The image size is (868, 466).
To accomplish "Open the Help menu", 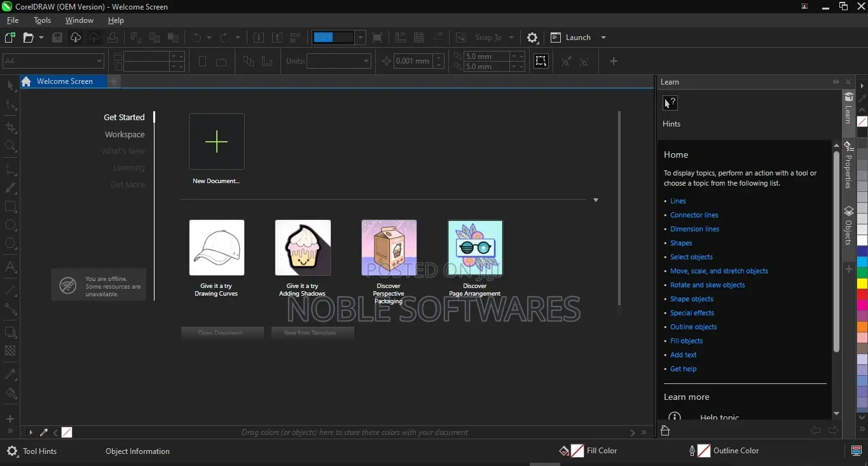I will (116, 20).
